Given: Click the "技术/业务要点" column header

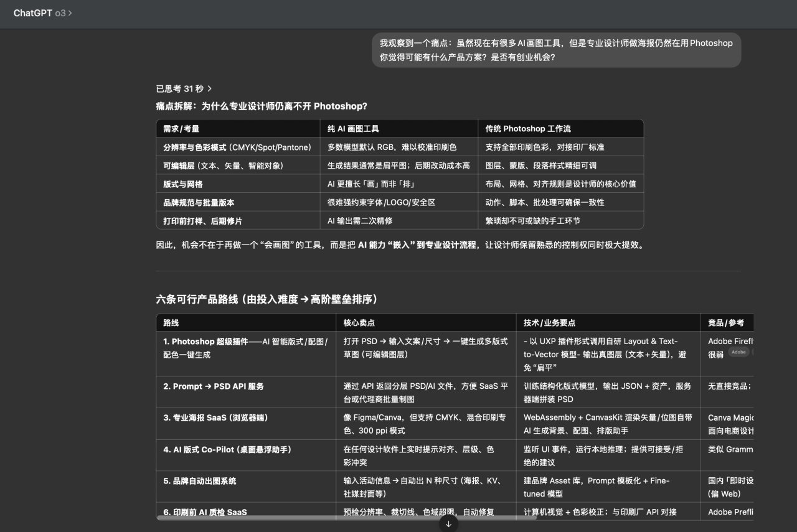Looking at the screenshot, I should [x=549, y=323].
